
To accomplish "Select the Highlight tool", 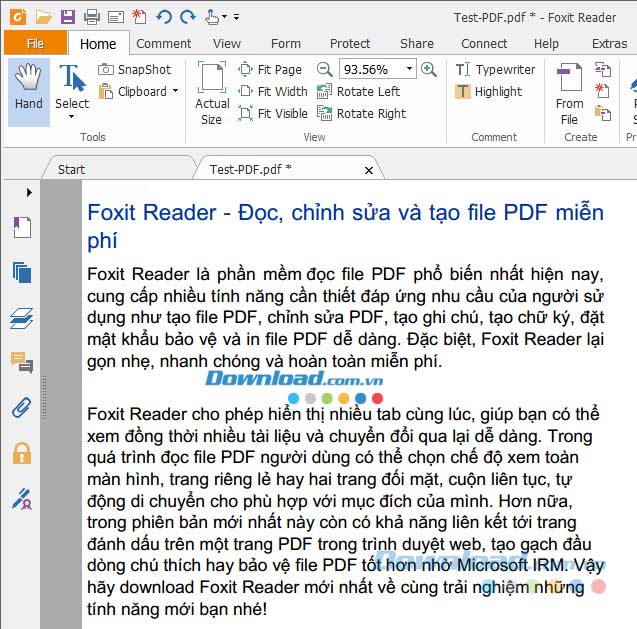I will (x=489, y=91).
